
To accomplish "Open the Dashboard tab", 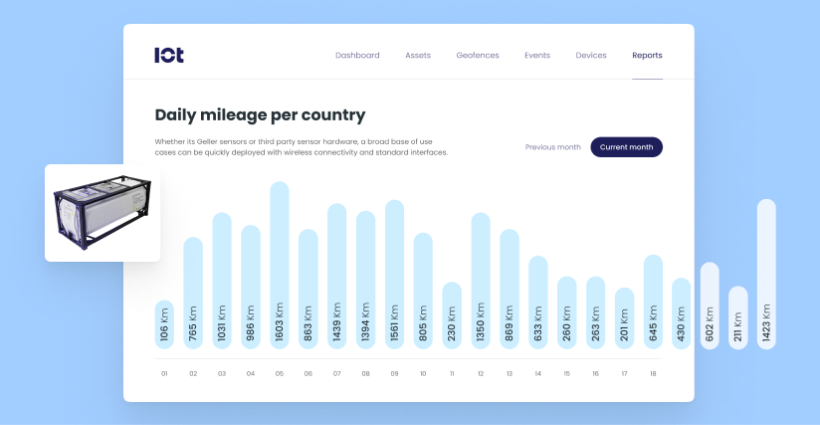I will [x=357, y=55].
